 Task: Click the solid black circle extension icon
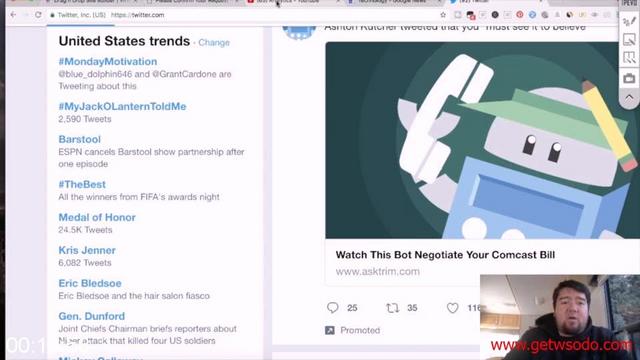(495, 15)
